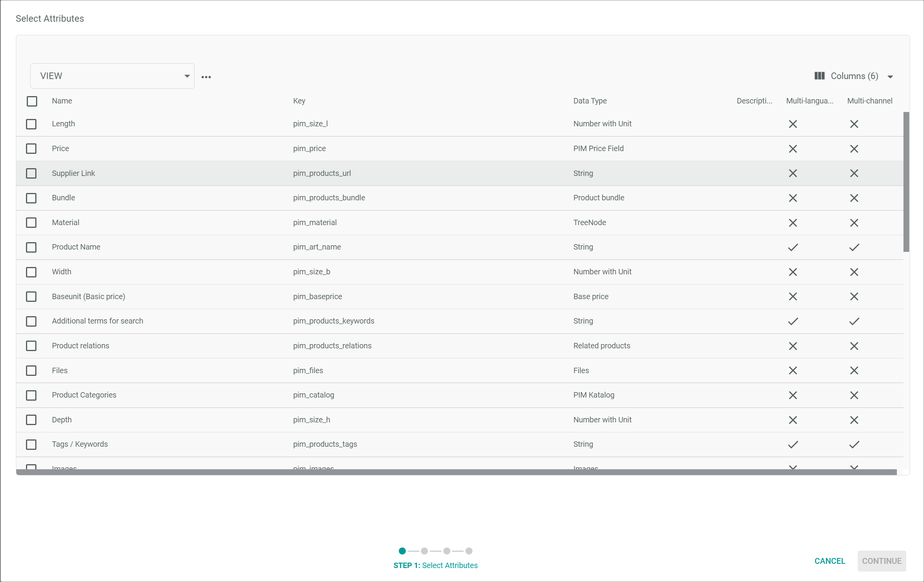Expand the VIEW dropdown selector
The image size is (924, 582).
pos(186,76)
